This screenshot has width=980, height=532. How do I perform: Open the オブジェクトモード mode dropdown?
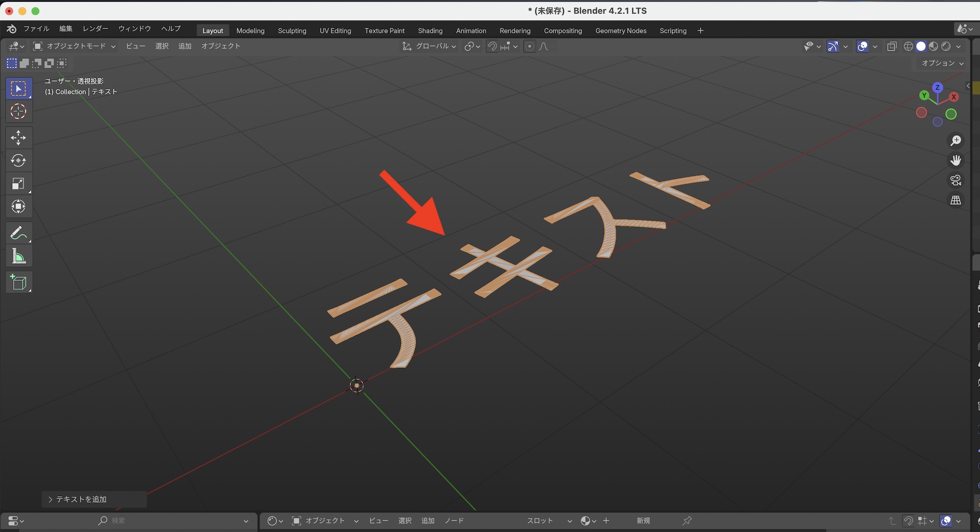click(x=74, y=47)
